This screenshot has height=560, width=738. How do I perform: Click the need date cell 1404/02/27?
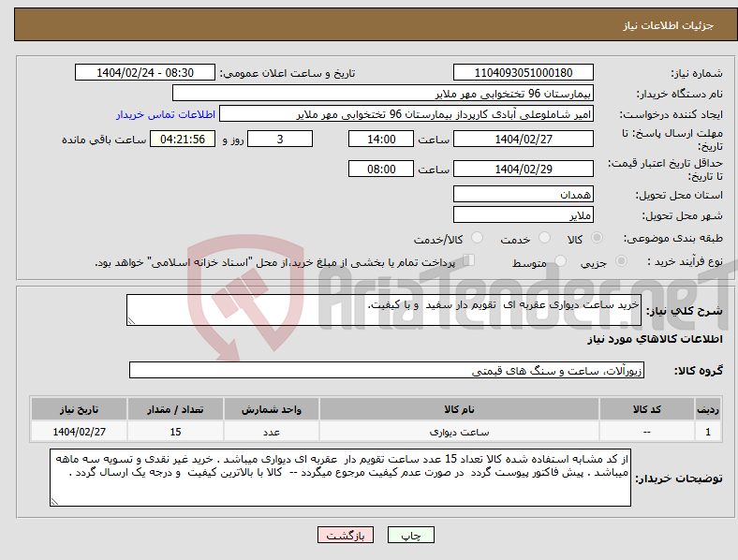79,432
